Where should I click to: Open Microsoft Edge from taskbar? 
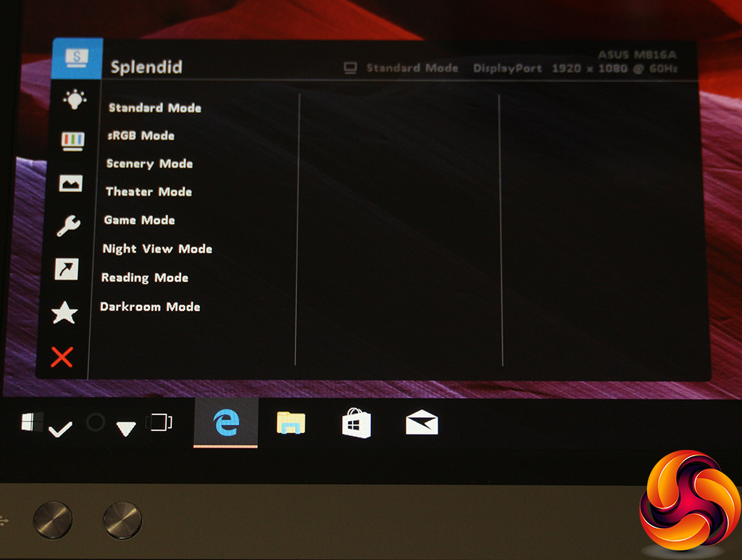[226, 422]
